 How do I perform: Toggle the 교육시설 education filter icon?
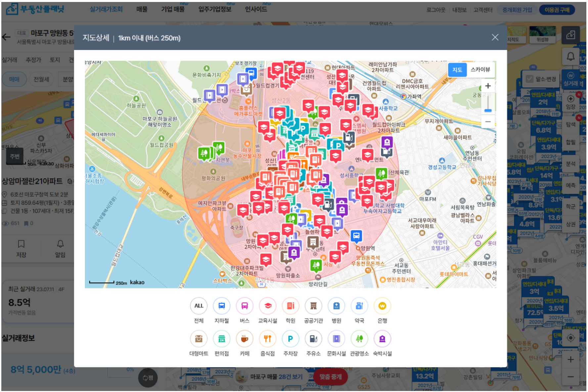coord(268,306)
